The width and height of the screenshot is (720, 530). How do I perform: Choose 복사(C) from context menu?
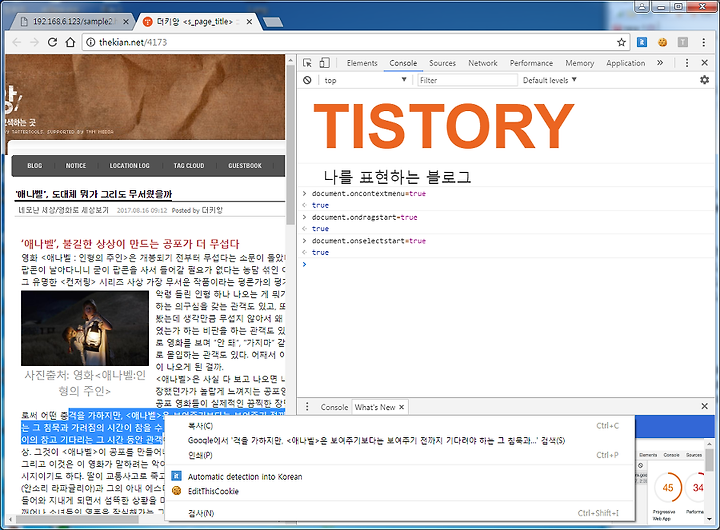pos(399,426)
